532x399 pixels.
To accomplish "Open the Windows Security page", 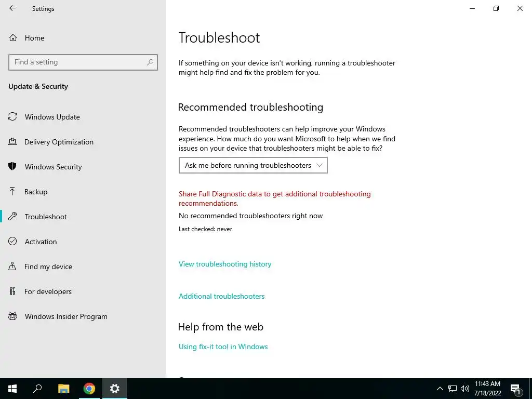I will point(54,167).
